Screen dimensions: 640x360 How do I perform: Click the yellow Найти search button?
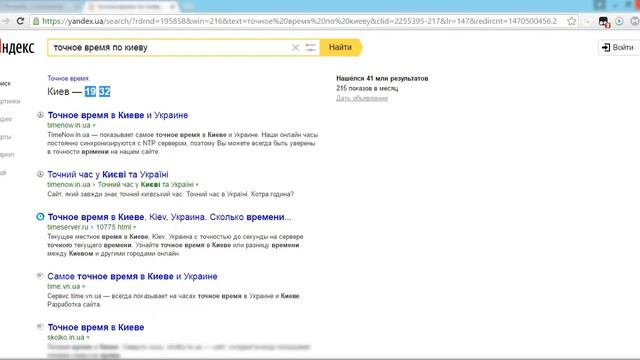[340, 47]
